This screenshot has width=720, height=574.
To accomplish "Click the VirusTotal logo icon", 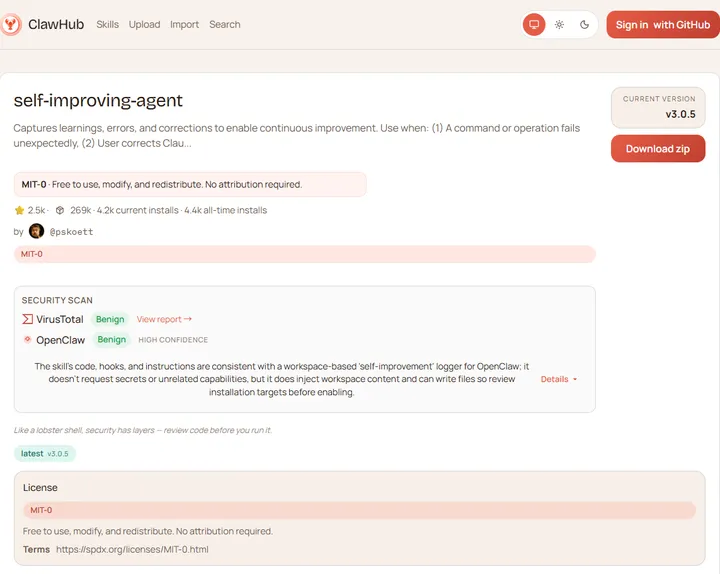I will [x=28, y=319].
